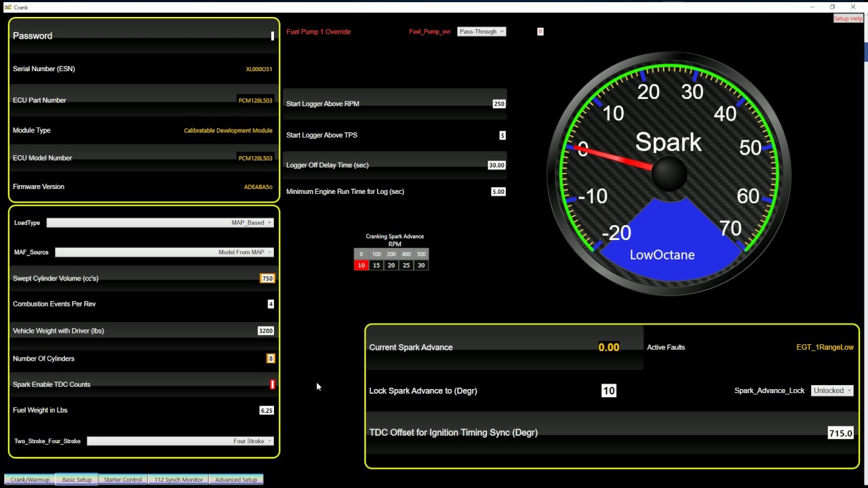
Task: Select the Basic Setup tab
Action: 77,479
